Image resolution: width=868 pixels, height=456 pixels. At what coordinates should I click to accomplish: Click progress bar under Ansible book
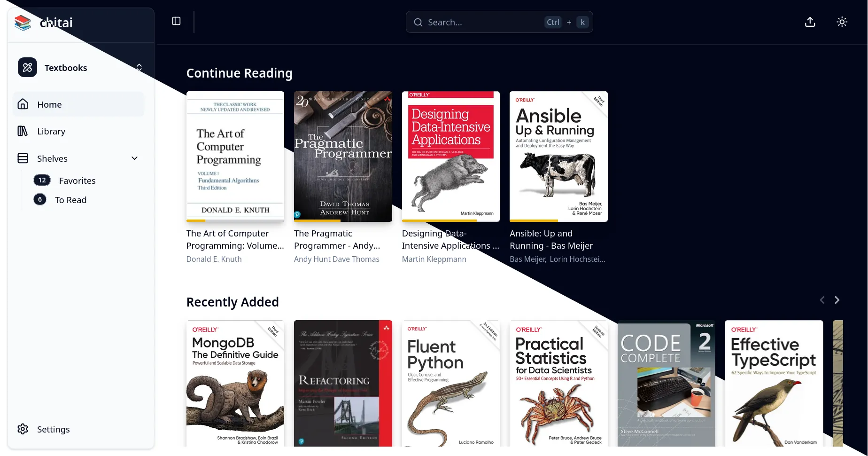pyautogui.click(x=558, y=220)
